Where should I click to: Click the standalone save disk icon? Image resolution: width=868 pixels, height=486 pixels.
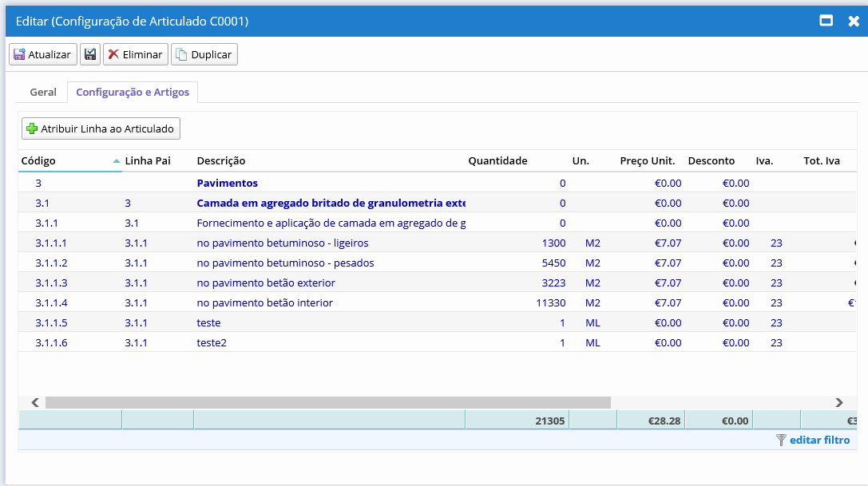coord(90,54)
